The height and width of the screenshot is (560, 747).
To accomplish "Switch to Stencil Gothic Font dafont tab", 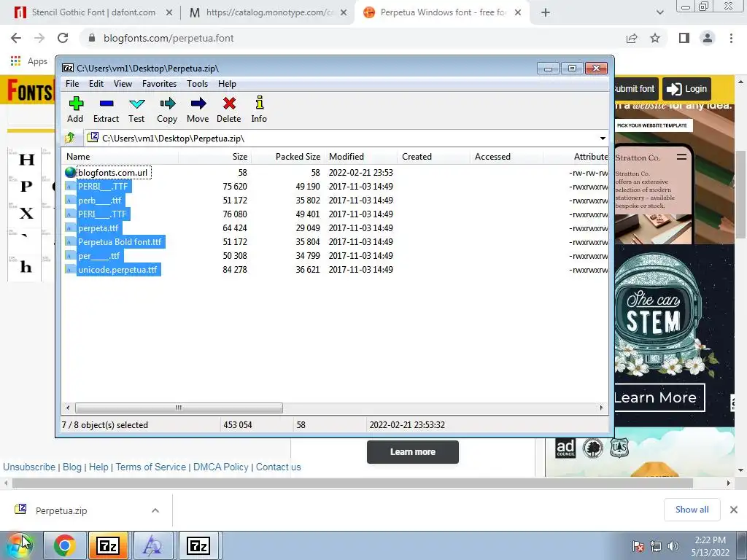I will tap(93, 12).
